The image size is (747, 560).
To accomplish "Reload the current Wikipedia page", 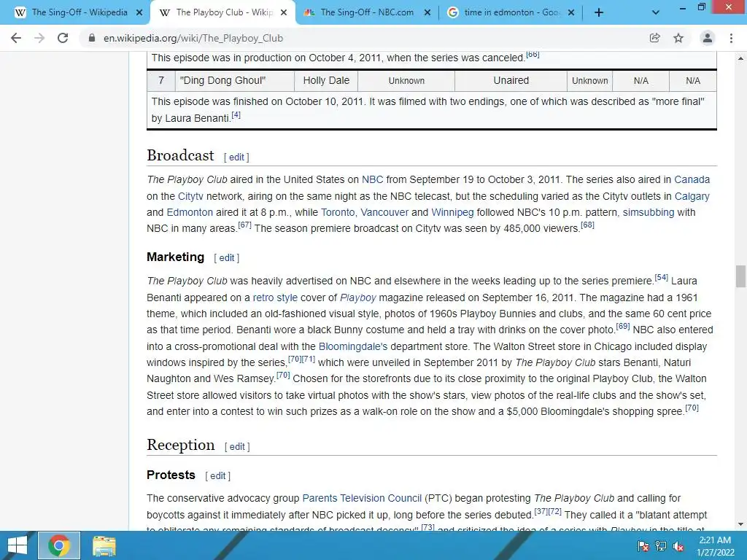I will coord(63,38).
